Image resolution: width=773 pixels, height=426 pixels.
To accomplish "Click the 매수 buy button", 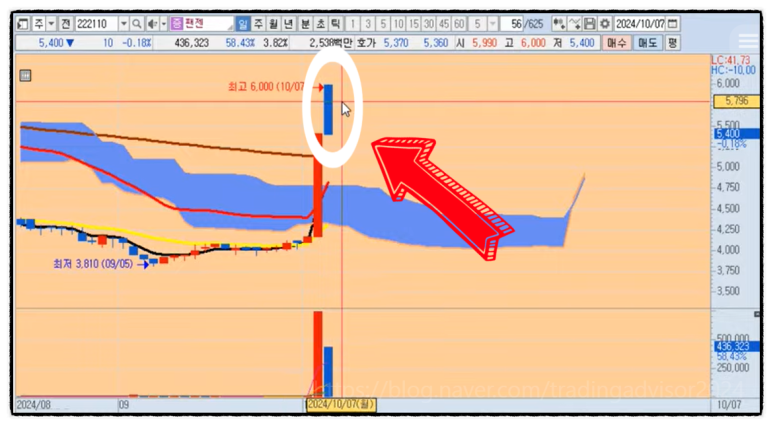I will pos(616,43).
